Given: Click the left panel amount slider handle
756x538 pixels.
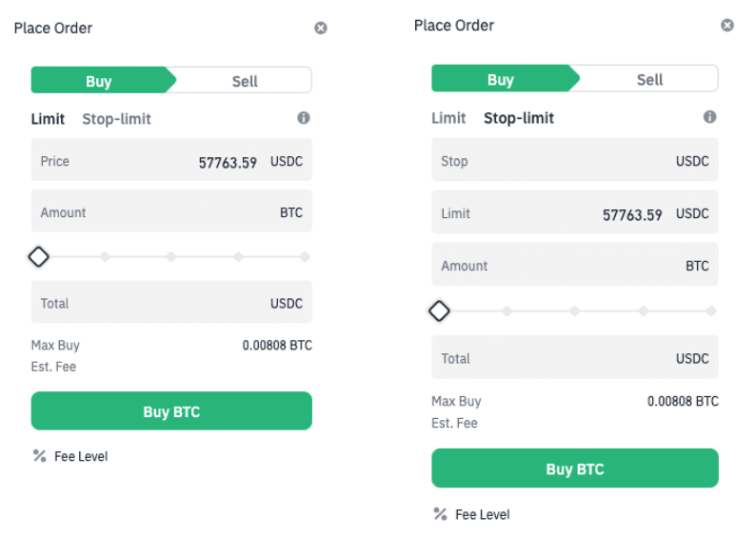Looking at the screenshot, I should click(x=38, y=256).
